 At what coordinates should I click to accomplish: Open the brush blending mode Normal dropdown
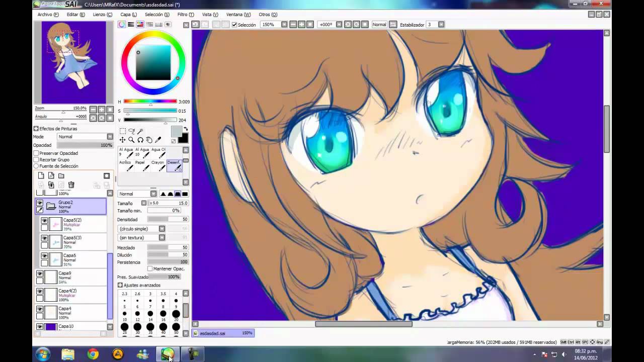[x=137, y=194]
